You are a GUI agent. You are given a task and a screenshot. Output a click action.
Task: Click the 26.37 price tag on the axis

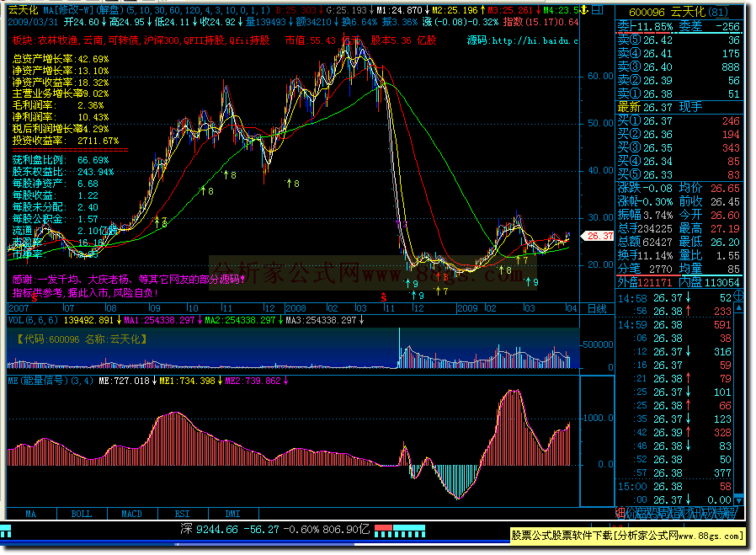point(598,237)
